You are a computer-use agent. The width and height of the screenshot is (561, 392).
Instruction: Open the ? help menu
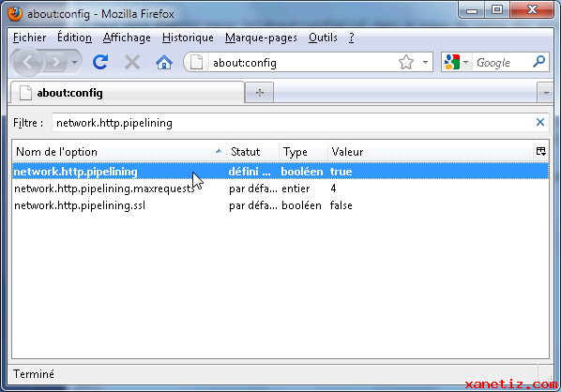tap(352, 38)
